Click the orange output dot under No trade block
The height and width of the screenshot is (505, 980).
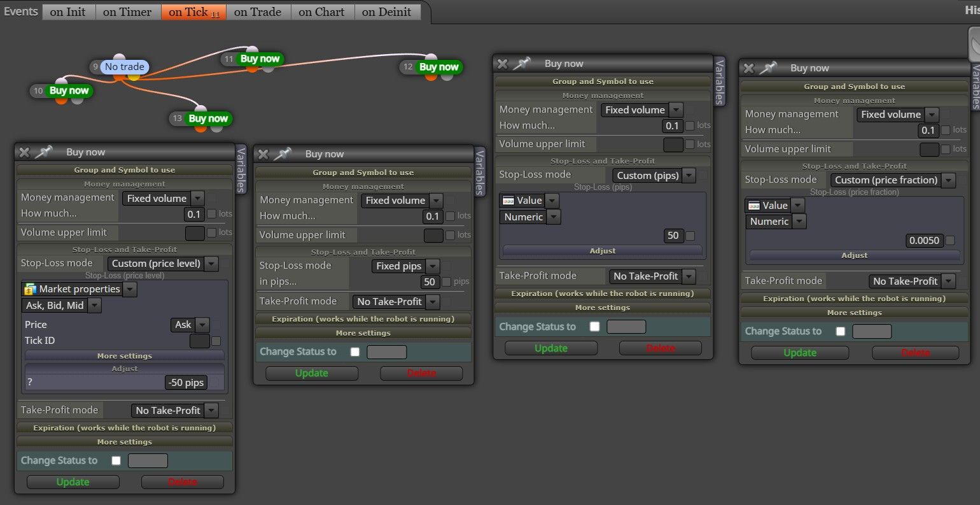click(x=119, y=77)
